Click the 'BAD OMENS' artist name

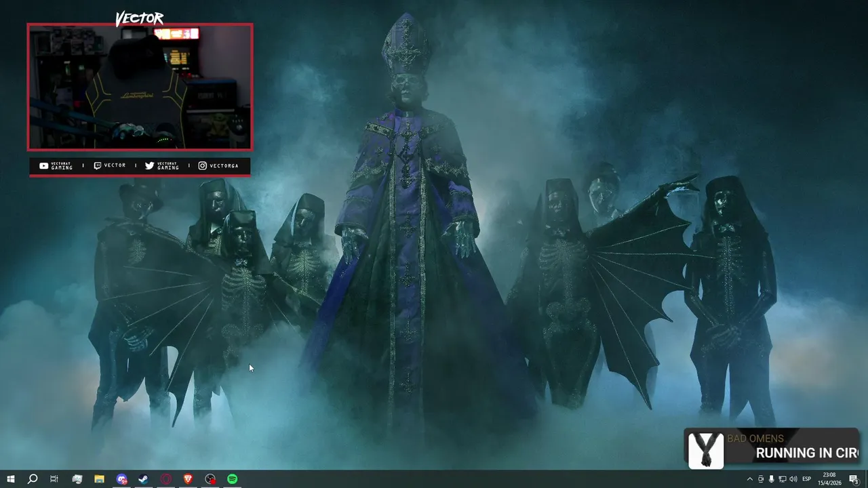click(x=755, y=439)
